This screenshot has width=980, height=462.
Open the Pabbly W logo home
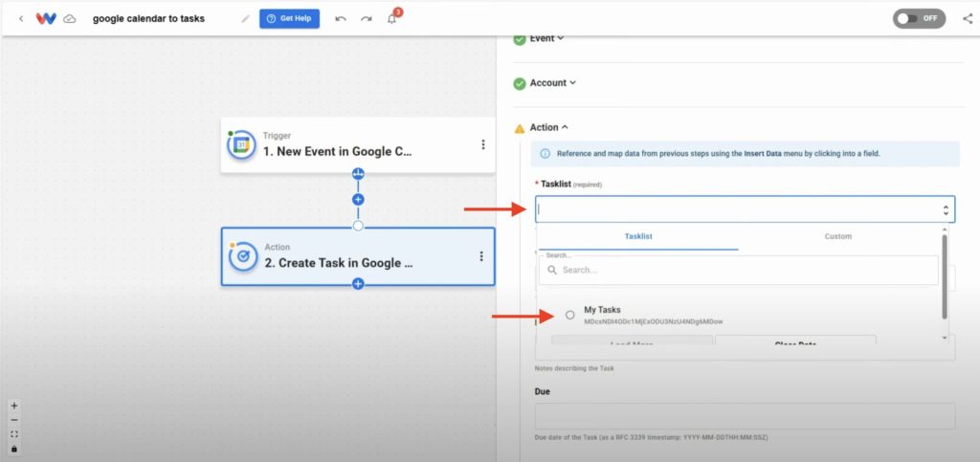(46, 19)
